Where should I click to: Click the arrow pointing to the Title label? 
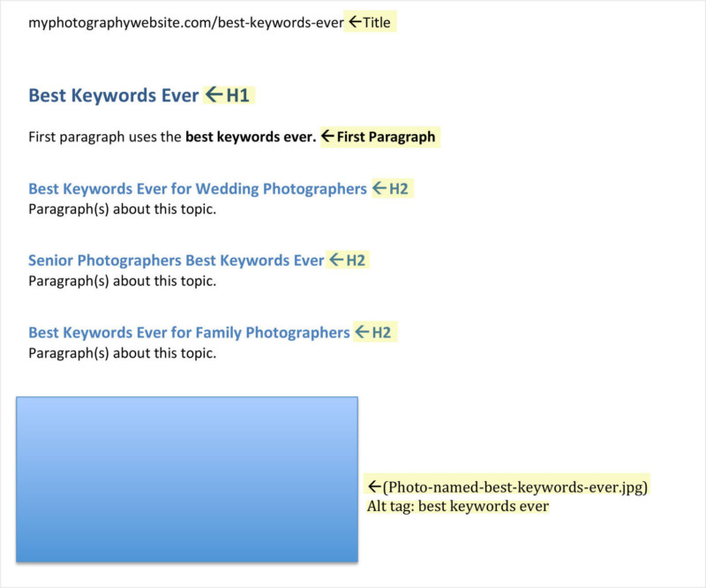point(354,22)
